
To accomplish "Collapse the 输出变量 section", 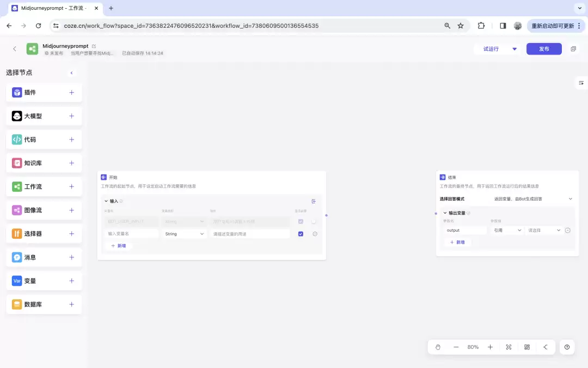I will coord(445,213).
